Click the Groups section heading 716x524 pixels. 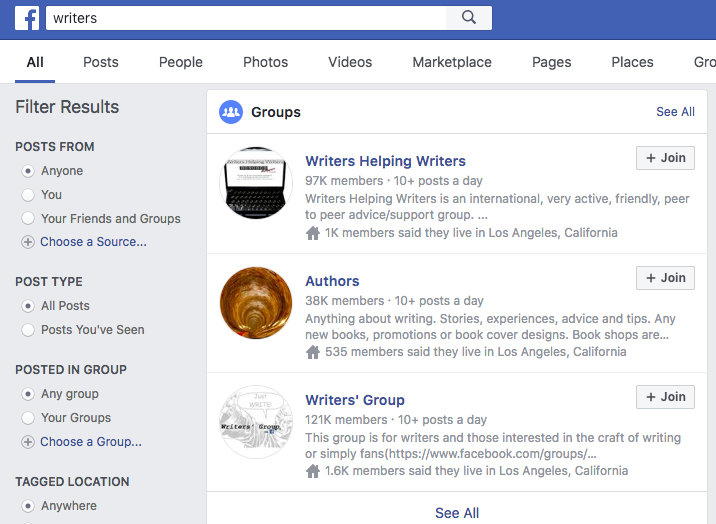pyautogui.click(x=276, y=112)
